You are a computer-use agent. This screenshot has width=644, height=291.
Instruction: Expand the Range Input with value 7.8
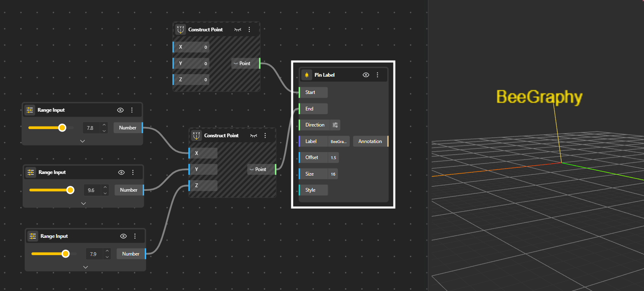coord(82,141)
